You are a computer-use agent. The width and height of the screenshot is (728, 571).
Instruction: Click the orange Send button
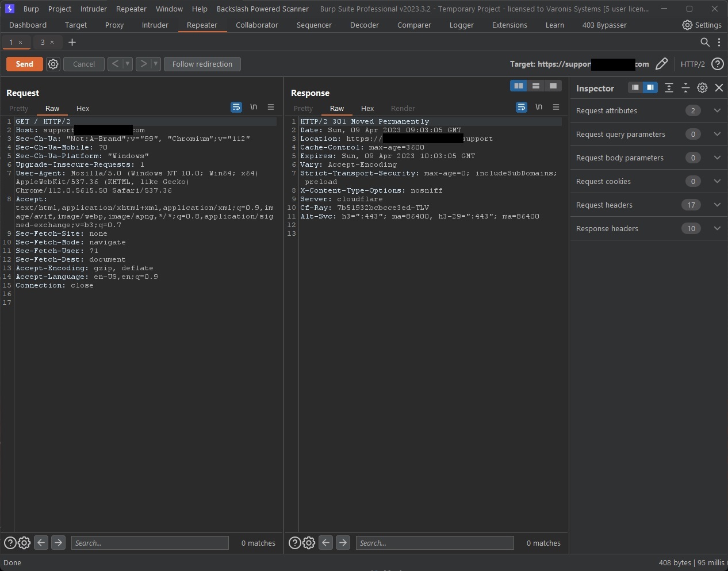coord(24,64)
